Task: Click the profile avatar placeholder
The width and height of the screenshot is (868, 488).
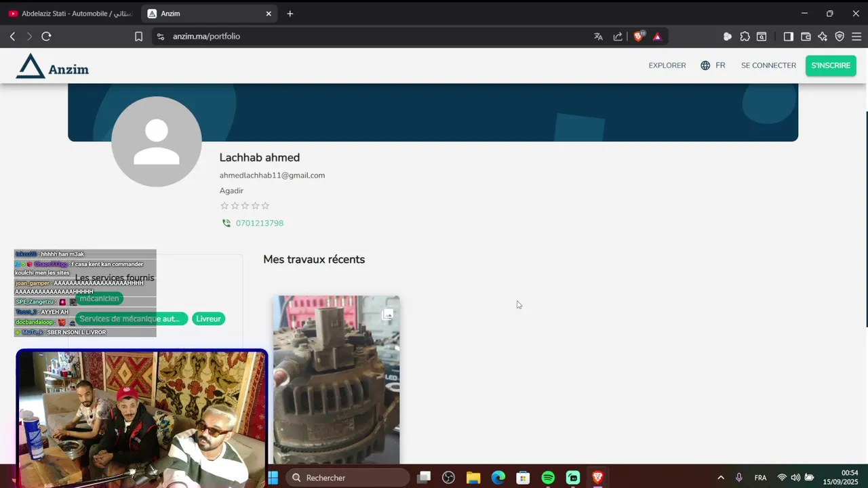Action: pyautogui.click(x=157, y=142)
